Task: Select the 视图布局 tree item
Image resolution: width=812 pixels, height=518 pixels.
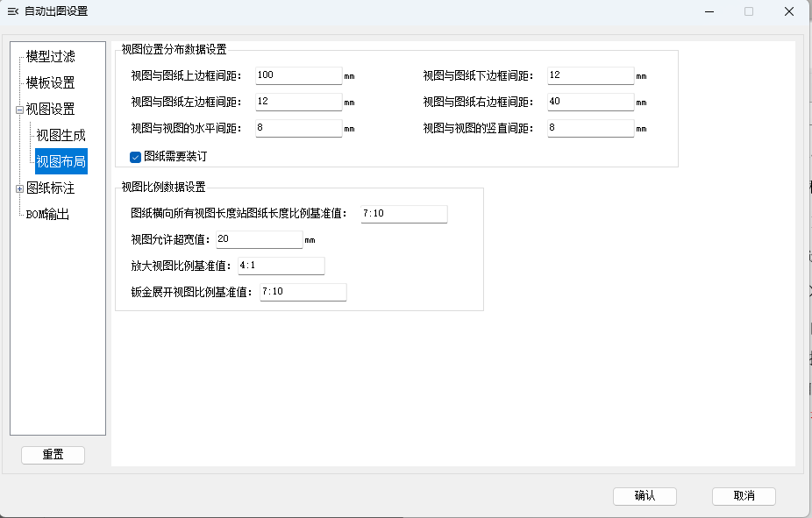Action: tap(61, 161)
